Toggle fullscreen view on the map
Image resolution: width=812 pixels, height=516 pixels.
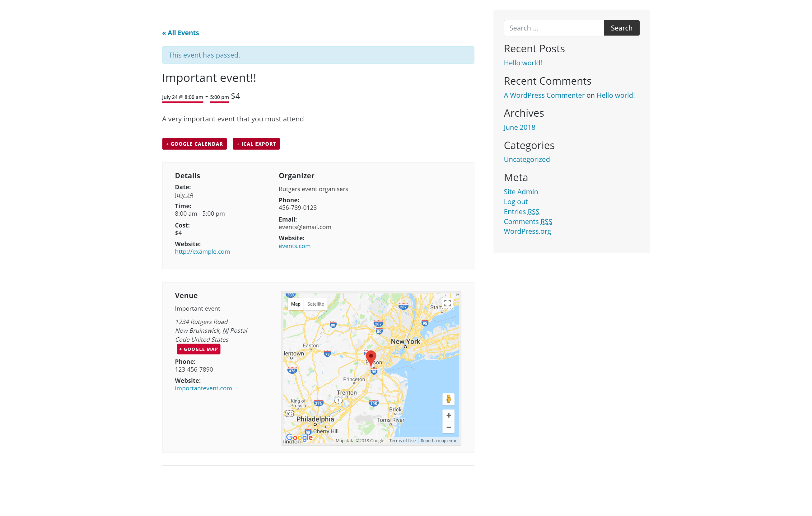tap(447, 303)
